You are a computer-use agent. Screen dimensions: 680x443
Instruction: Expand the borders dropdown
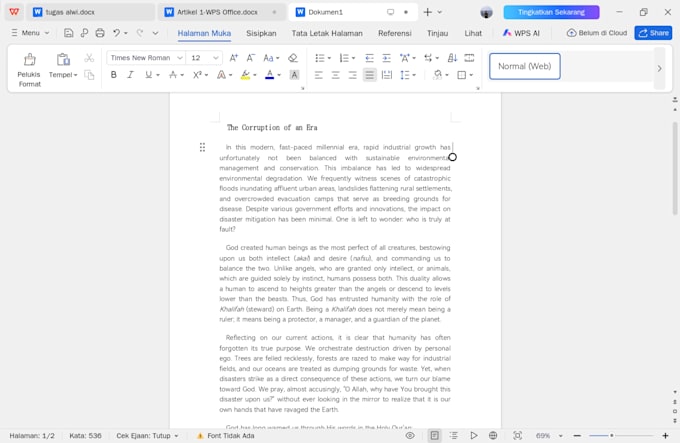[471, 75]
